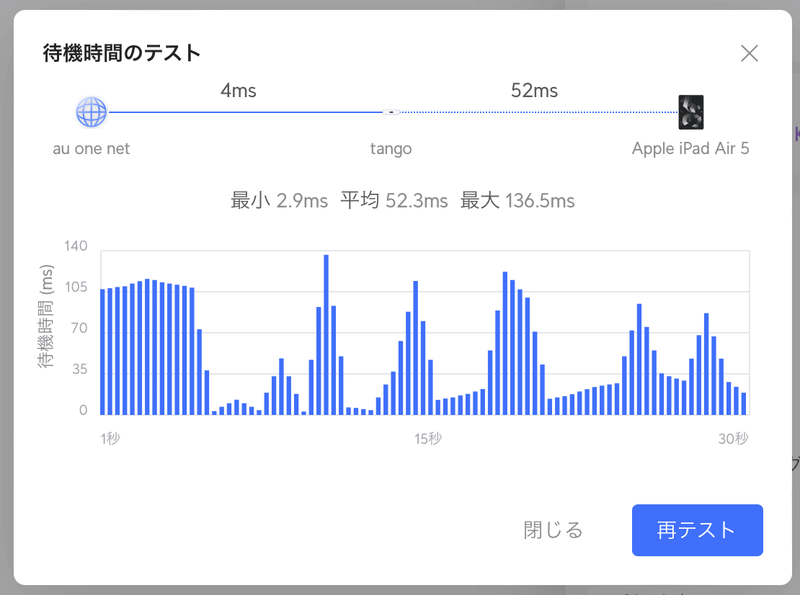Select the tango text label
This screenshot has width=800, height=595.
click(x=391, y=149)
